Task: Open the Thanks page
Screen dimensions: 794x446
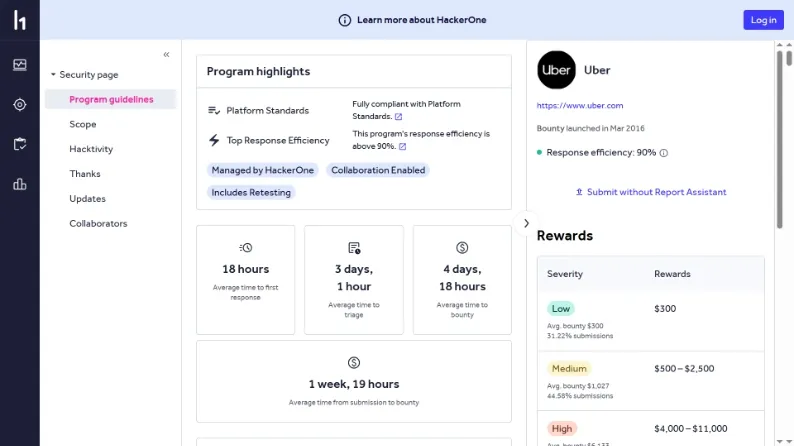Action: [85, 174]
